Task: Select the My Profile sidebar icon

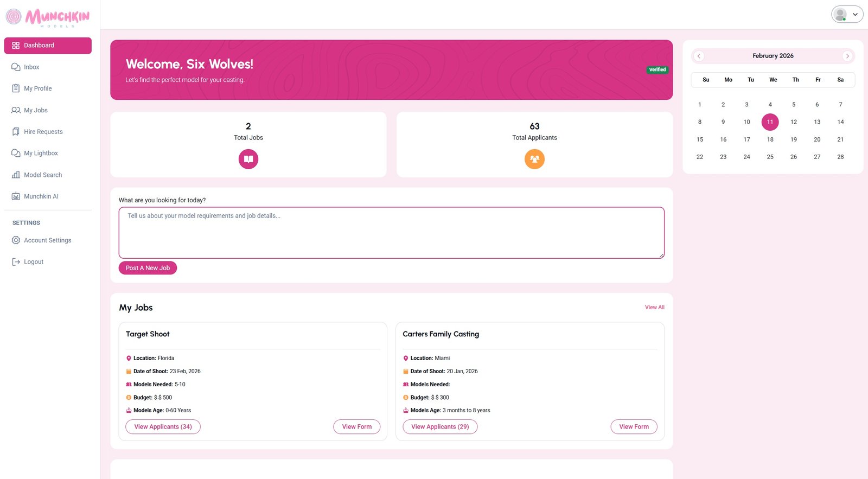Action: [x=16, y=88]
